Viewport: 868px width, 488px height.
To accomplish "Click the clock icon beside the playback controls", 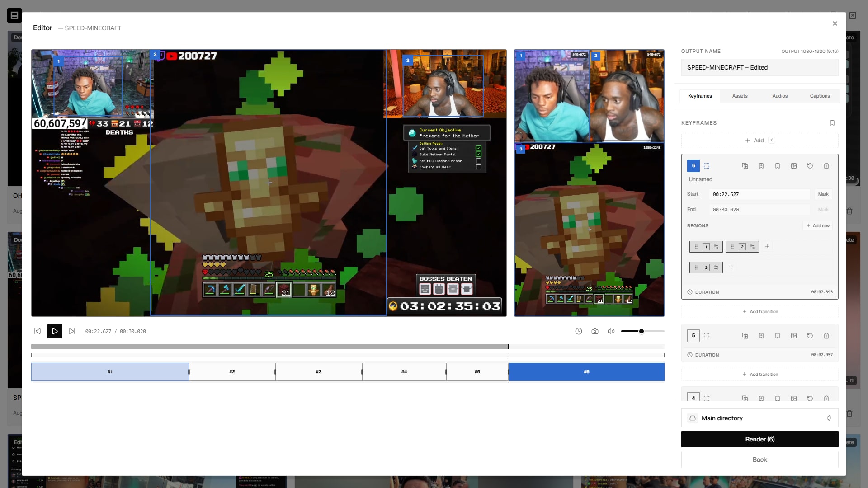I will click(579, 331).
